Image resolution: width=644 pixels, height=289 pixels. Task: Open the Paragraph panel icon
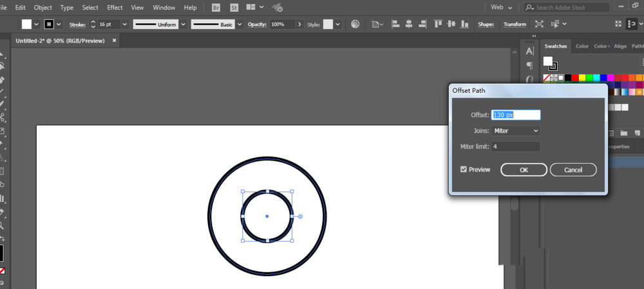[x=530, y=65]
